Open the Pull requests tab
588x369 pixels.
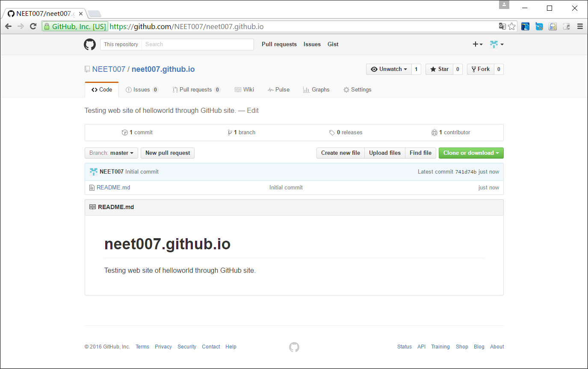[x=196, y=90]
